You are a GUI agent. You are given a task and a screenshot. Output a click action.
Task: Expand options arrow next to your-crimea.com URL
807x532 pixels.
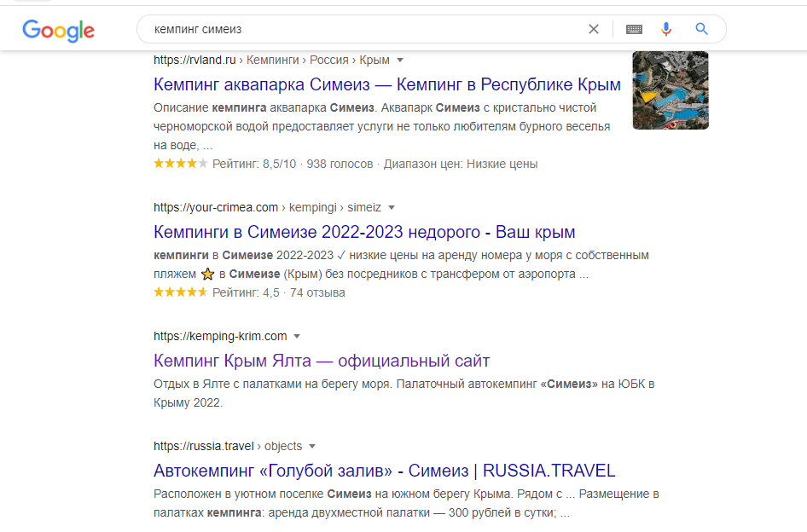[392, 207]
